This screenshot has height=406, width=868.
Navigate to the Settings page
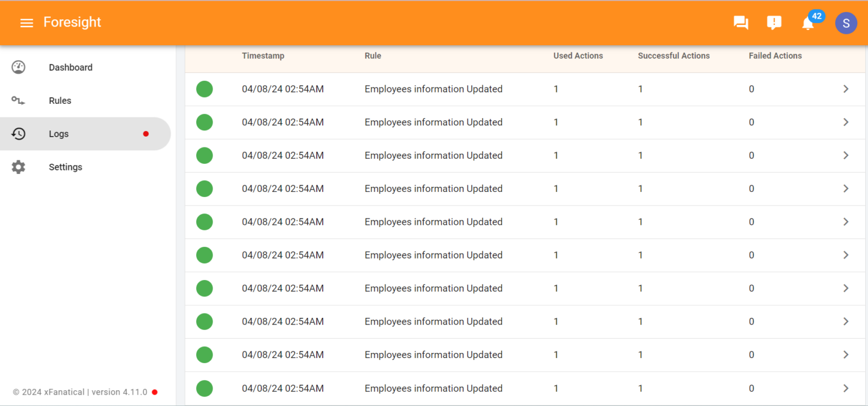[65, 167]
